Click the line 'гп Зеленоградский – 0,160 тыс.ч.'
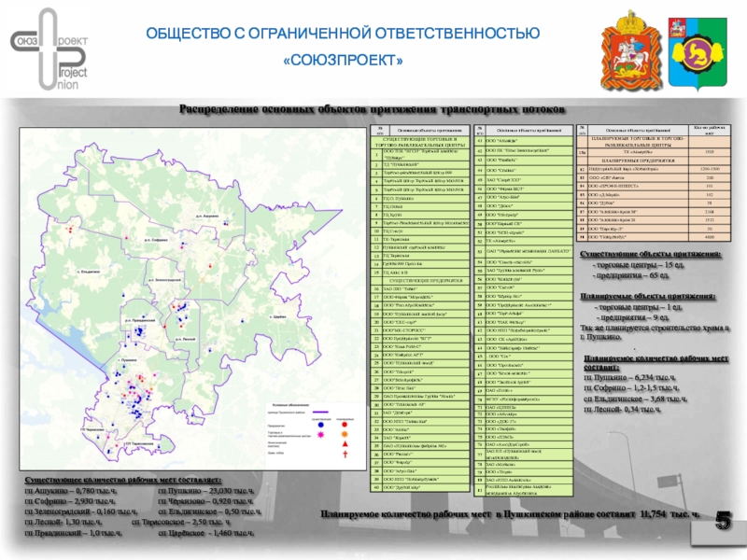Image resolution: width=747 pixels, height=560 pixels. tap(81, 511)
